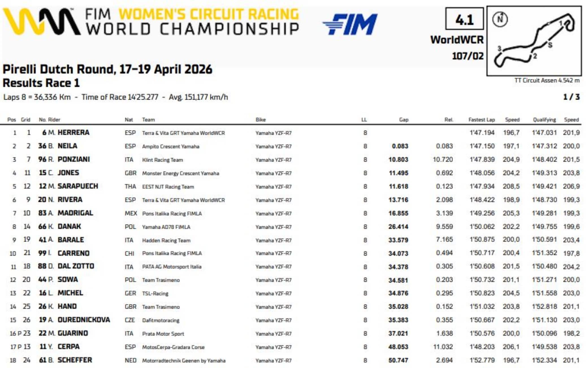Viewport: 588px width, 368px height.
Task: Click the start/finish 'S' marker on track map
Action: coord(550,45)
